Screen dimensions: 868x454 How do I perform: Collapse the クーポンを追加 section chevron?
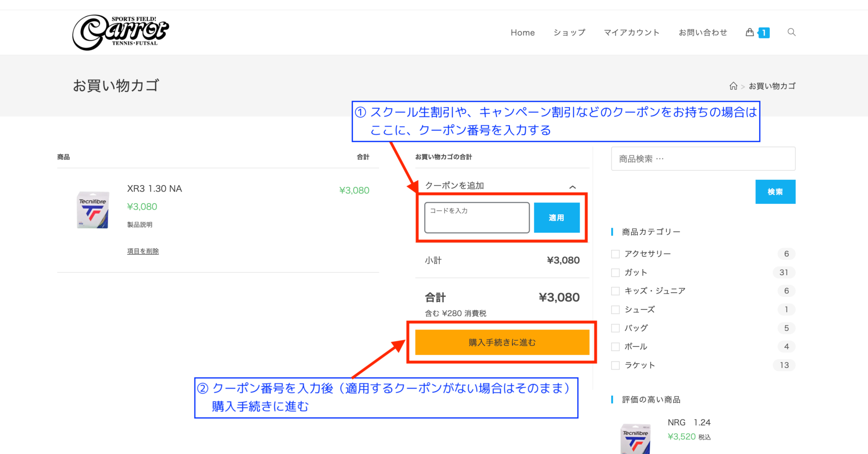[x=572, y=187]
